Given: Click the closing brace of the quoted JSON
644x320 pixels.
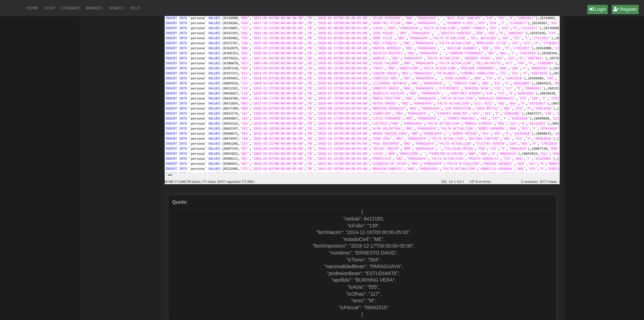Looking at the screenshot, I should 362,314.
